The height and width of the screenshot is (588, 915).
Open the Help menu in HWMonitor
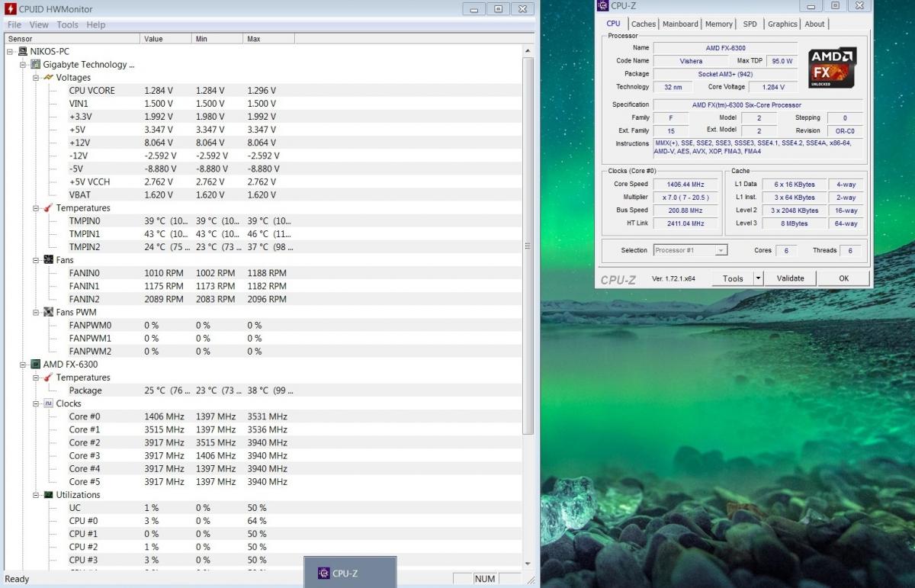(96, 24)
